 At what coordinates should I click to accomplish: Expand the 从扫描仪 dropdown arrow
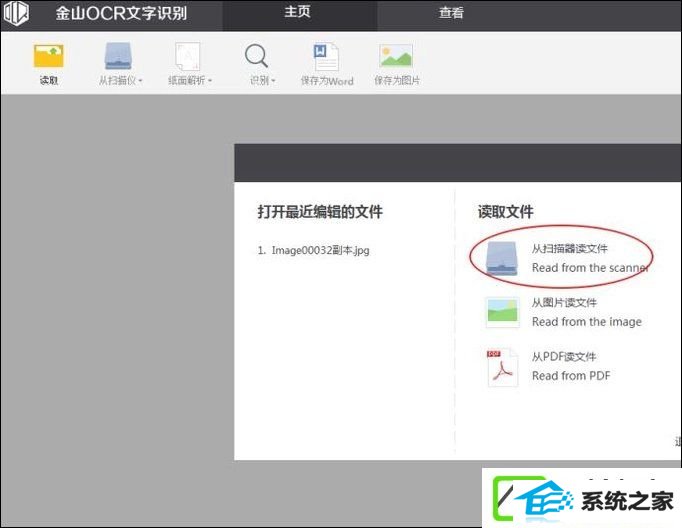click(140, 81)
